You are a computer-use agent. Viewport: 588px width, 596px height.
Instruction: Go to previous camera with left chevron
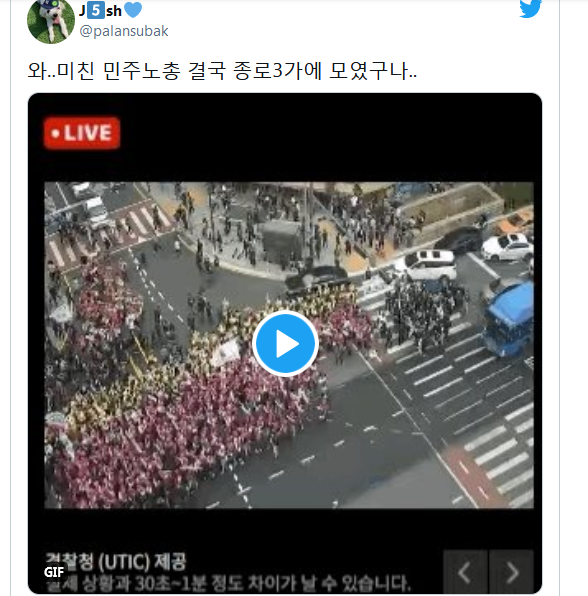(465, 572)
